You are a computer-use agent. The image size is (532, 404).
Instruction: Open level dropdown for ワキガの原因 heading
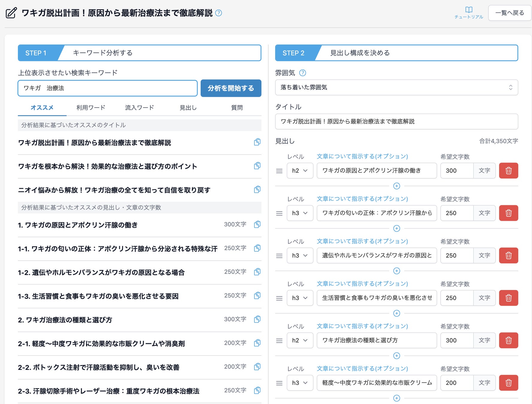coord(300,171)
